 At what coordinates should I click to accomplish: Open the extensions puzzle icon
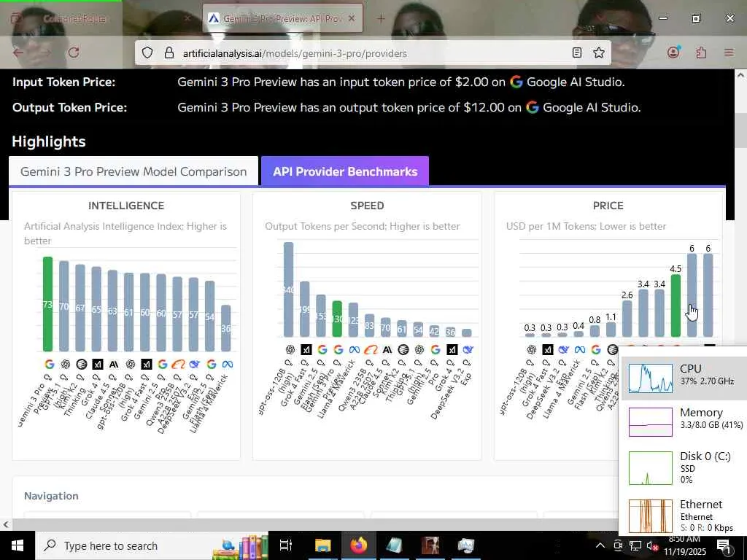[x=701, y=52]
